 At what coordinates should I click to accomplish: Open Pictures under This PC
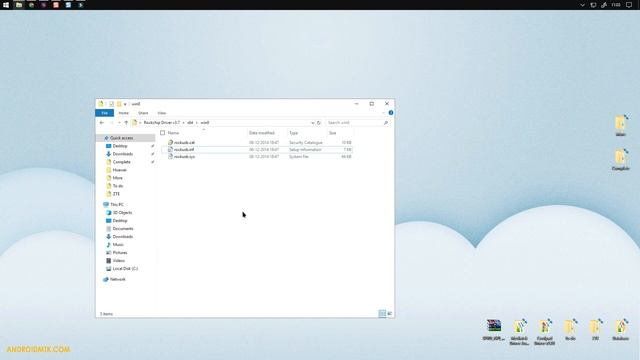coord(120,253)
